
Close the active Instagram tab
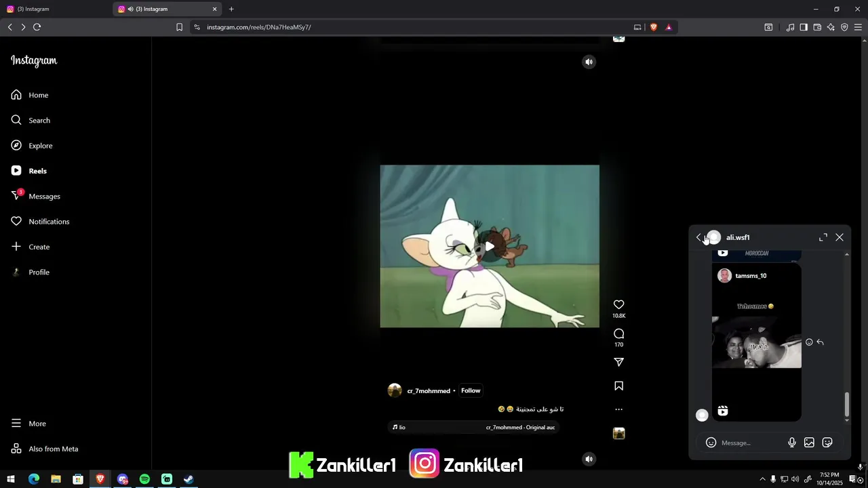click(x=215, y=9)
